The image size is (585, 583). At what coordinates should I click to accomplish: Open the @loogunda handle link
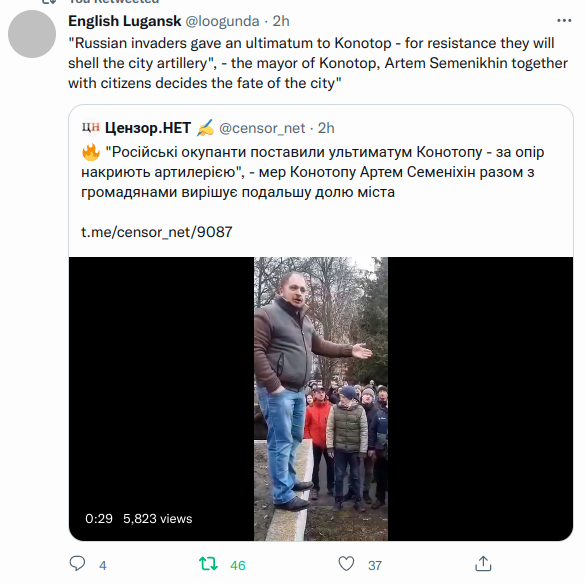point(222,21)
